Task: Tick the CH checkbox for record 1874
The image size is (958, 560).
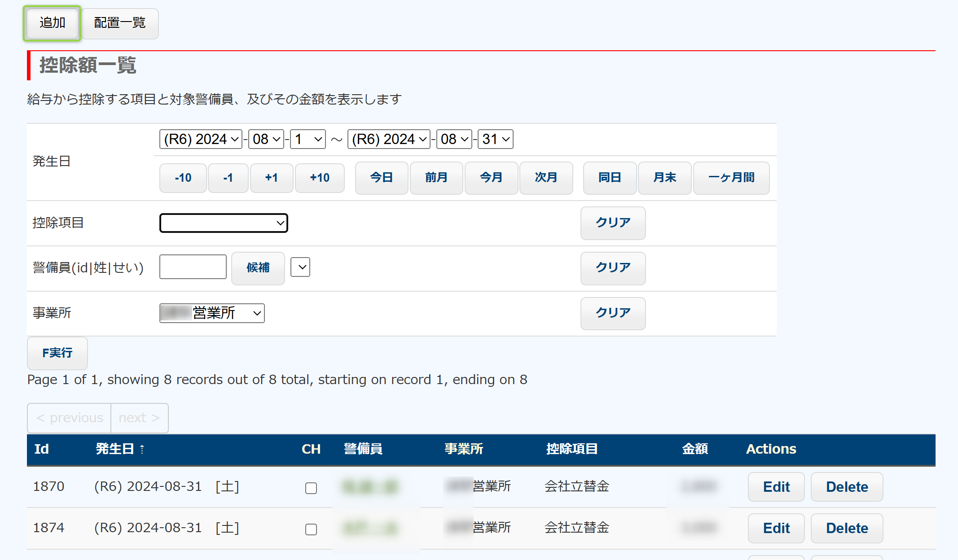Action: [311, 529]
